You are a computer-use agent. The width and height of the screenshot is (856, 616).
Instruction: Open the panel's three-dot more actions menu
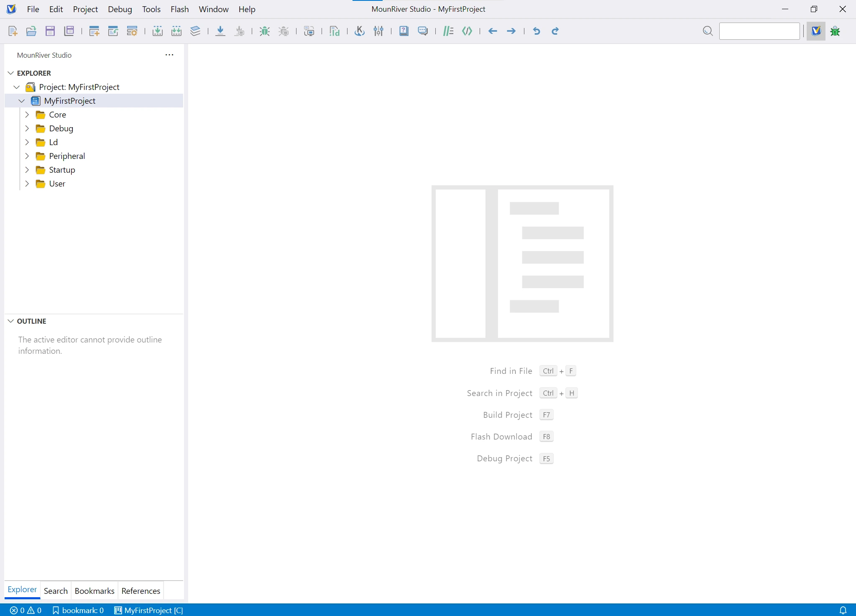pos(169,55)
